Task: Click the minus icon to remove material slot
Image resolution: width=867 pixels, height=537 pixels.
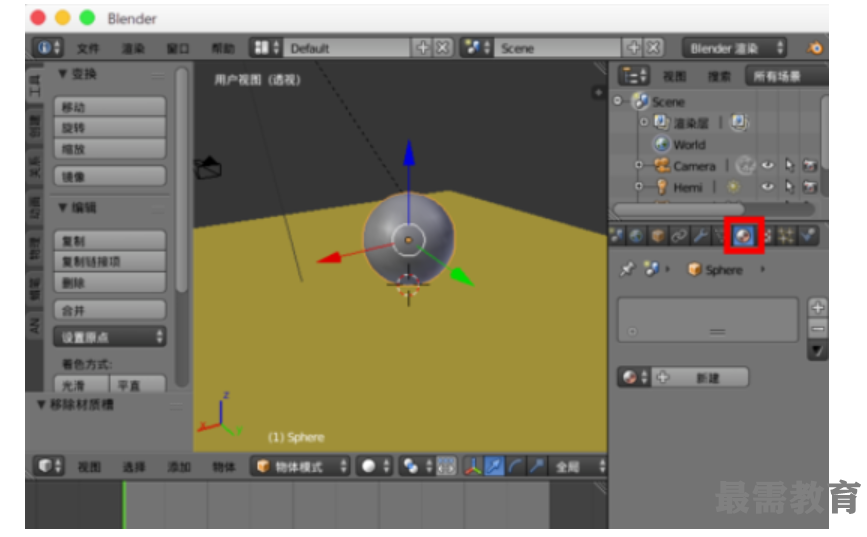Action: coord(817,329)
